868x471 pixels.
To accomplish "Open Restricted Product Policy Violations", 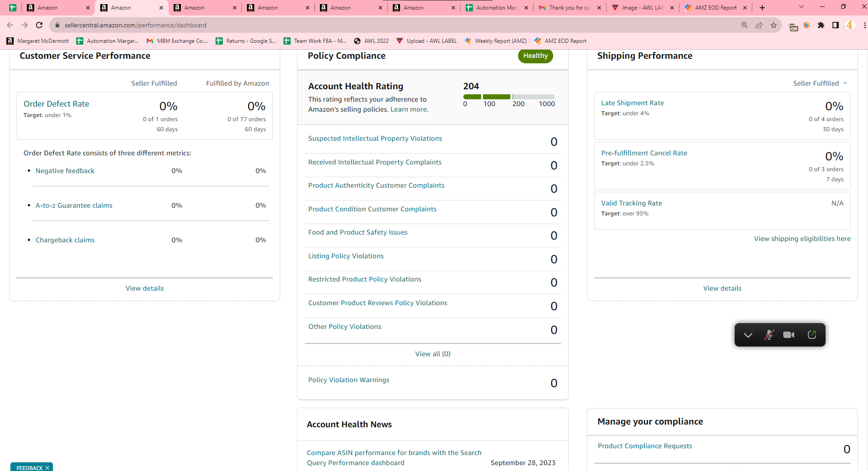I will point(365,279).
